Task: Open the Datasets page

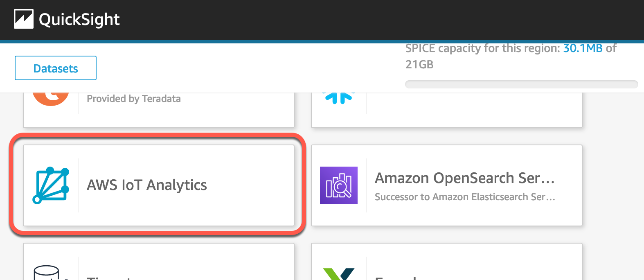Action: coord(55,68)
